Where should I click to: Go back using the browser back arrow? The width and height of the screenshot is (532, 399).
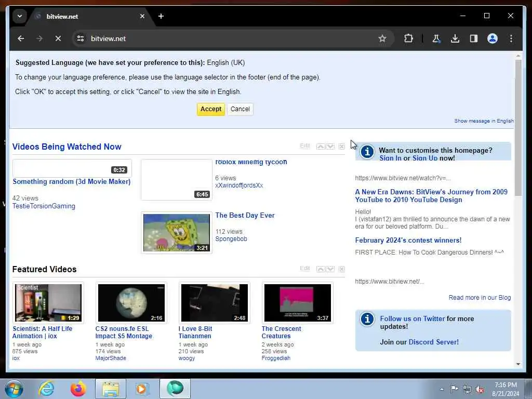tap(21, 38)
